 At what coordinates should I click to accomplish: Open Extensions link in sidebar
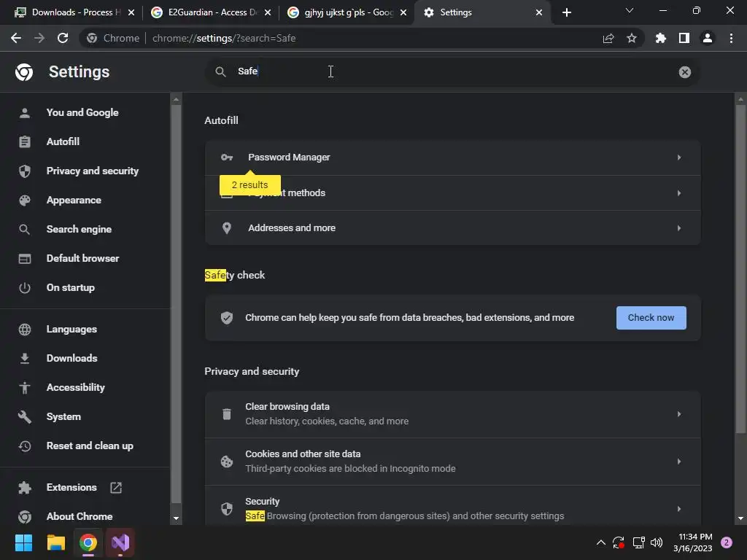click(x=71, y=487)
